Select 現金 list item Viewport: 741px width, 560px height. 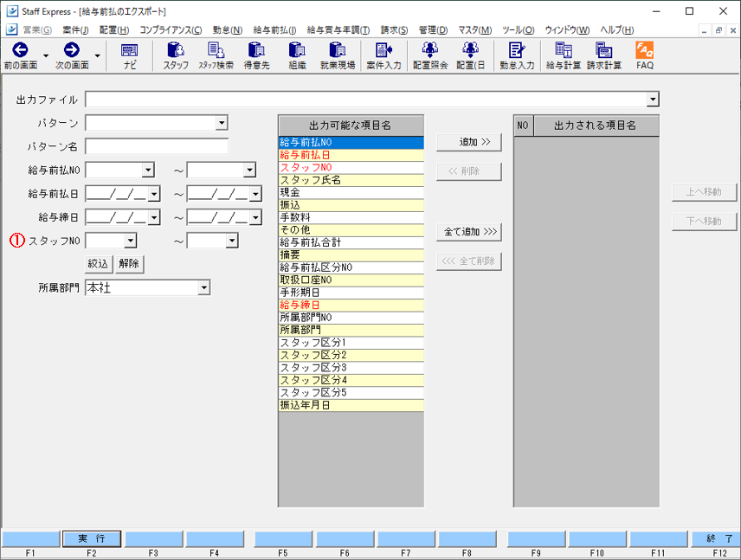pos(351,192)
